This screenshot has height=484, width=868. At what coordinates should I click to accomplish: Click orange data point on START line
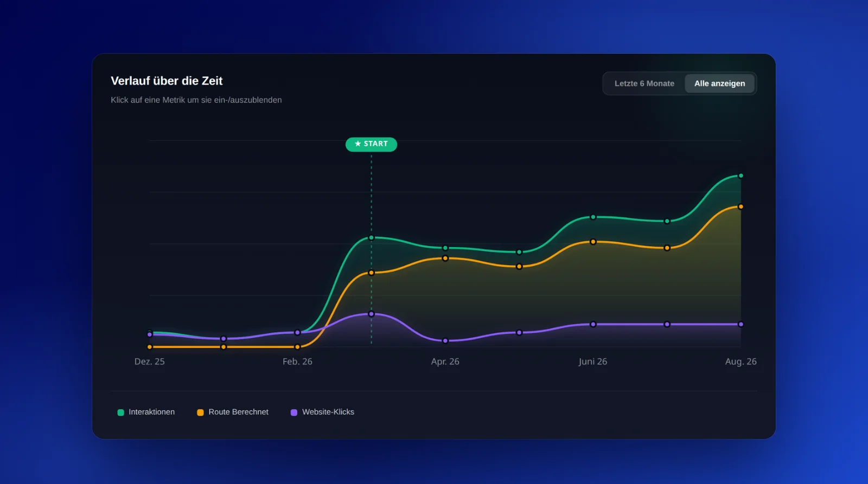point(371,273)
